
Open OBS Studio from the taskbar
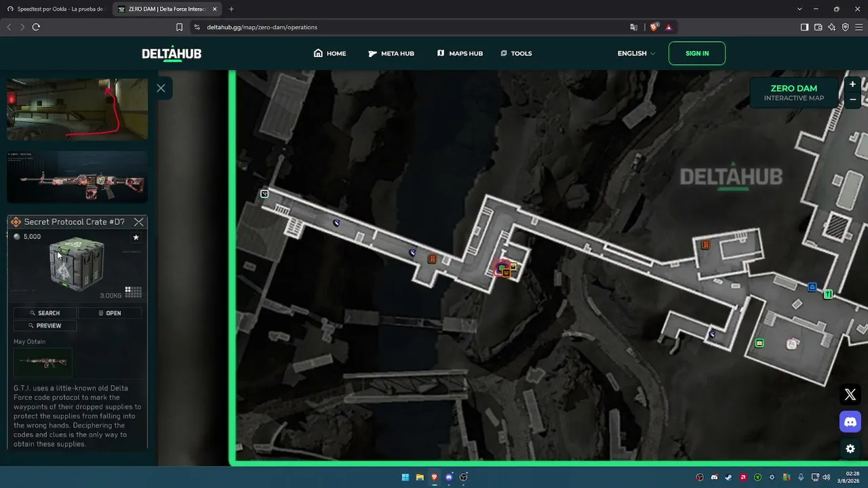click(x=464, y=477)
